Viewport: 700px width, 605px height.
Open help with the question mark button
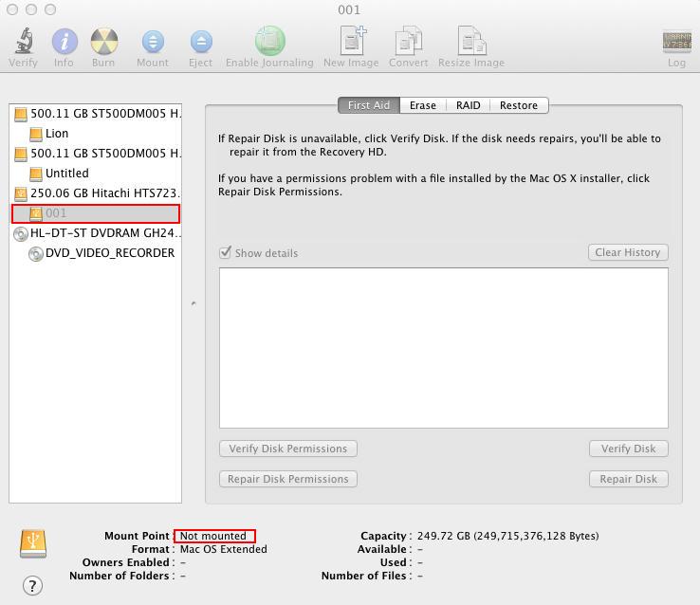pyautogui.click(x=32, y=585)
